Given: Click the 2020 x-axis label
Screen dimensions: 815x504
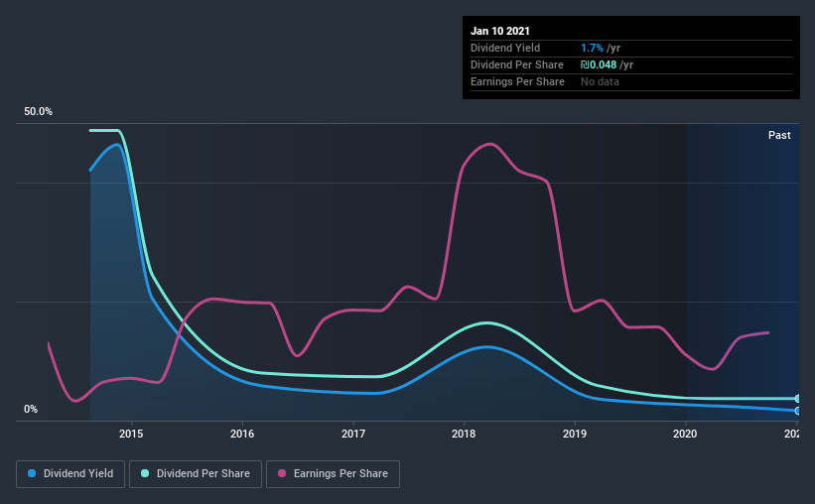Looking at the screenshot, I should (x=685, y=434).
